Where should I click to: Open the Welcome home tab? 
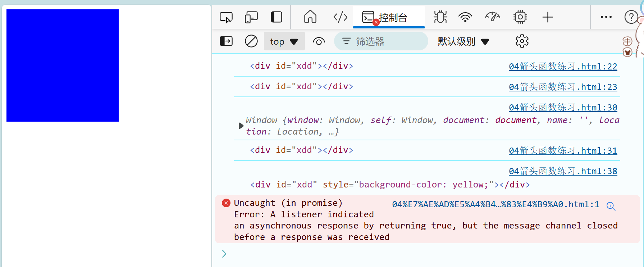(x=310, y=17)
